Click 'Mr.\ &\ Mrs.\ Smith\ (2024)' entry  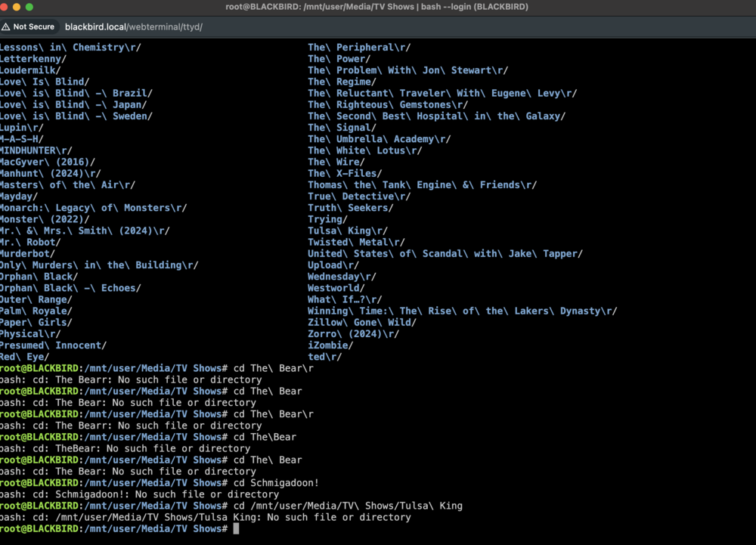coord(85,231)
